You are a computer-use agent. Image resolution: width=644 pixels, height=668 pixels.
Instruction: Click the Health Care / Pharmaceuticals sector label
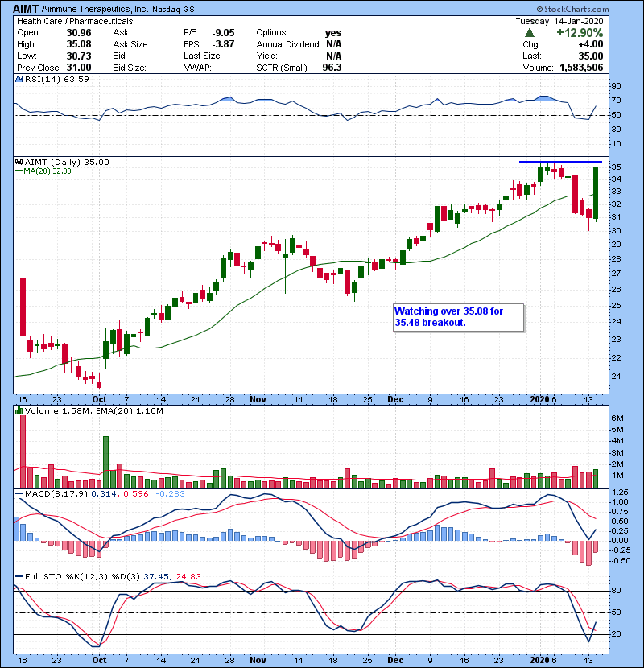coord(75,21)
